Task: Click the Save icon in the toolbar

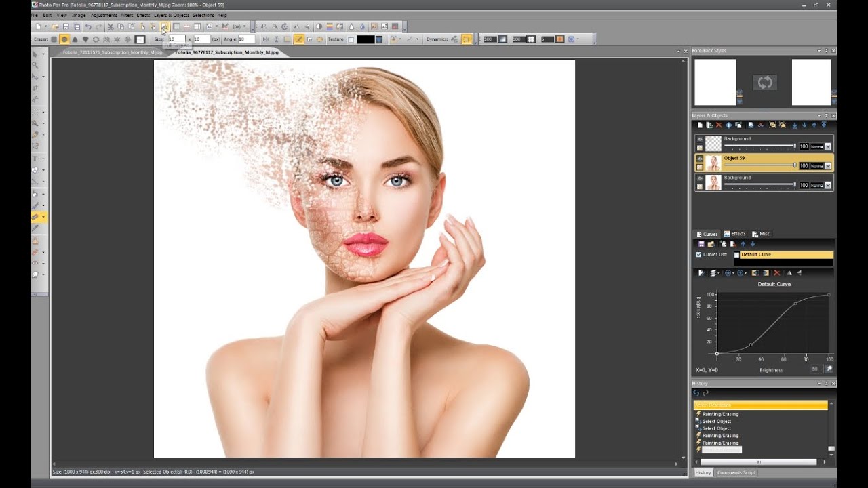Action: click(x=66, y=26)
